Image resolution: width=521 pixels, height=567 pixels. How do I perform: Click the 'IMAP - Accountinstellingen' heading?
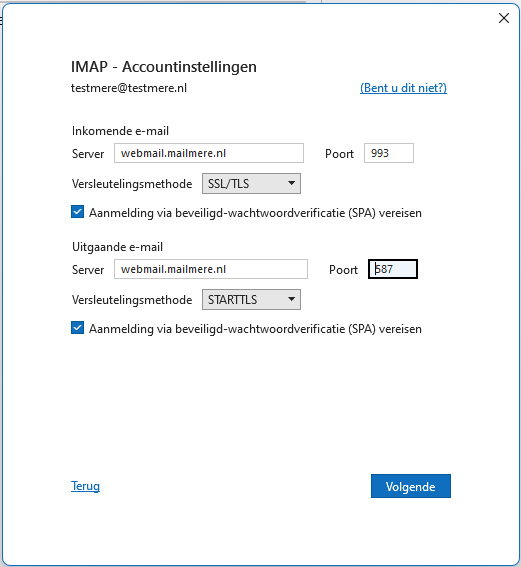pos(164,67)
